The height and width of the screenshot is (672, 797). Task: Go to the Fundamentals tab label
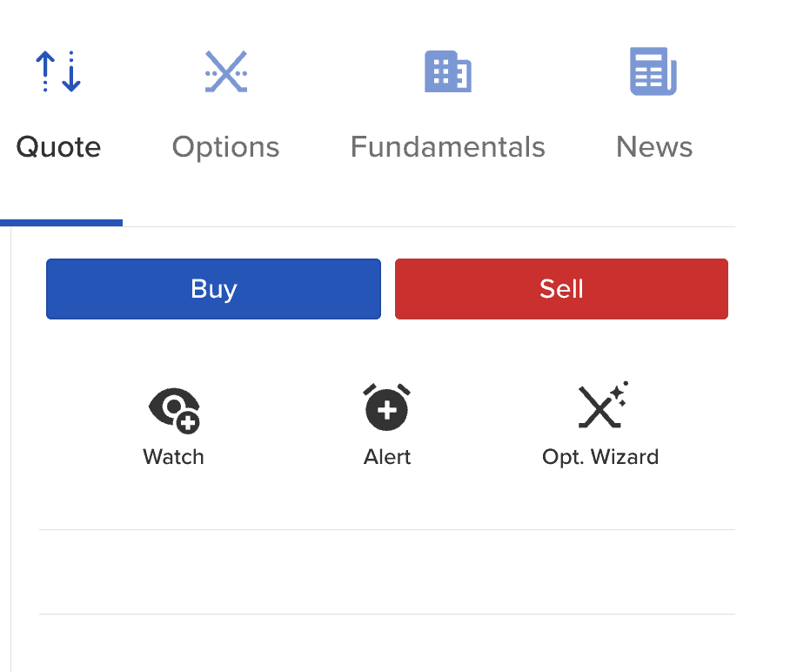tap(447, 147)
